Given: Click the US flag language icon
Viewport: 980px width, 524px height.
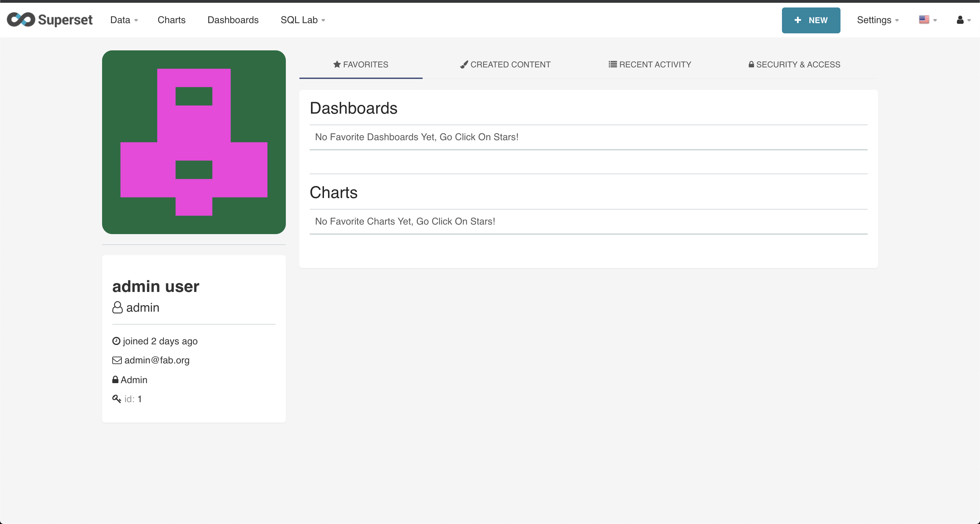Looking at the screenshot, I should pos(924,20).
